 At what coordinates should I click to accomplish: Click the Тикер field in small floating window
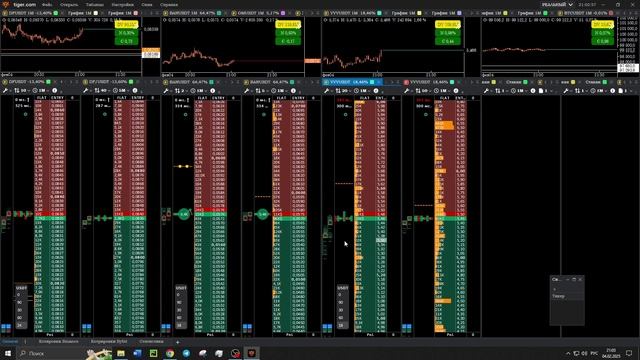point(567,296)
